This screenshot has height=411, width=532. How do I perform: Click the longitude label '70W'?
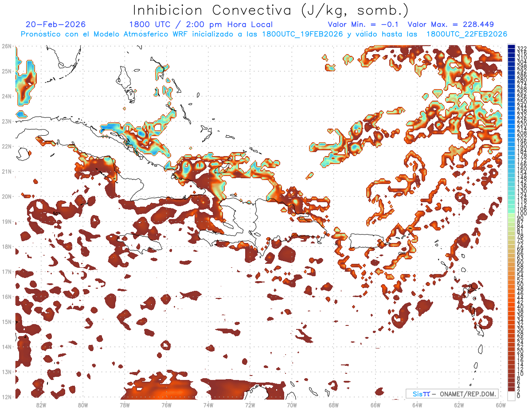[292, 405]
